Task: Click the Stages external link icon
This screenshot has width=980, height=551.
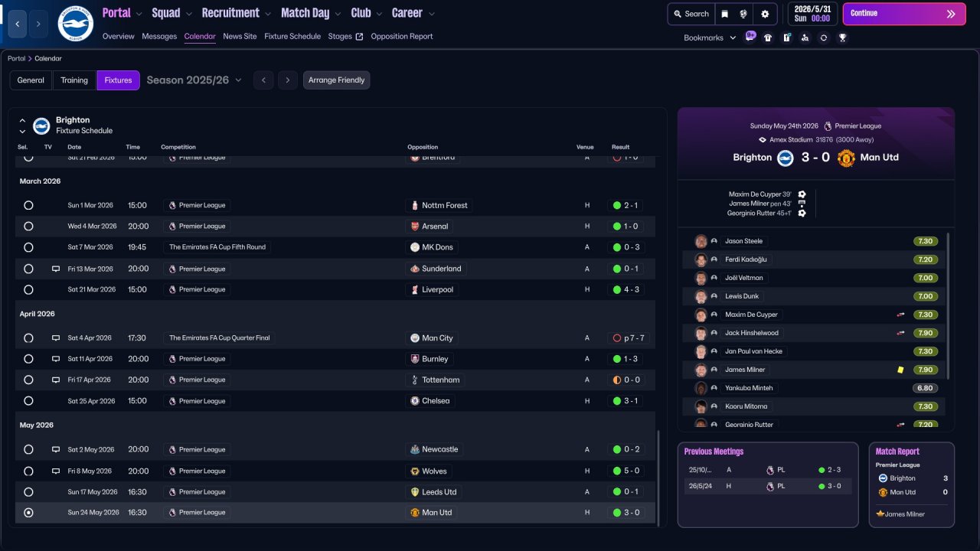Action: [359, 37]
